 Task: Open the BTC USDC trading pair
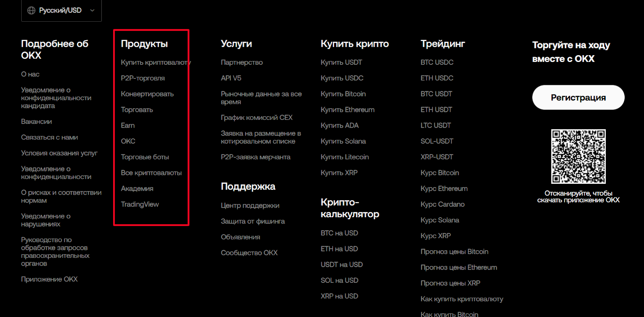[437, 62]
